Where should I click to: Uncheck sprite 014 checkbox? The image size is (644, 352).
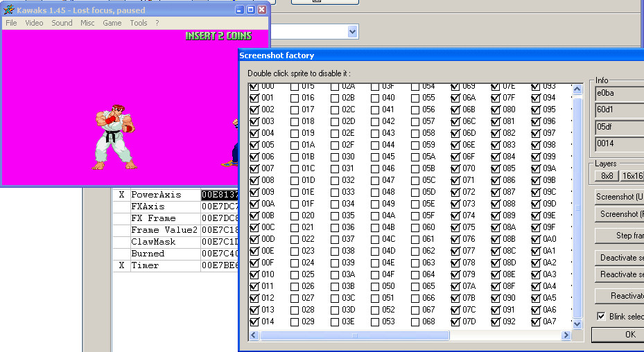pos(254,322)
